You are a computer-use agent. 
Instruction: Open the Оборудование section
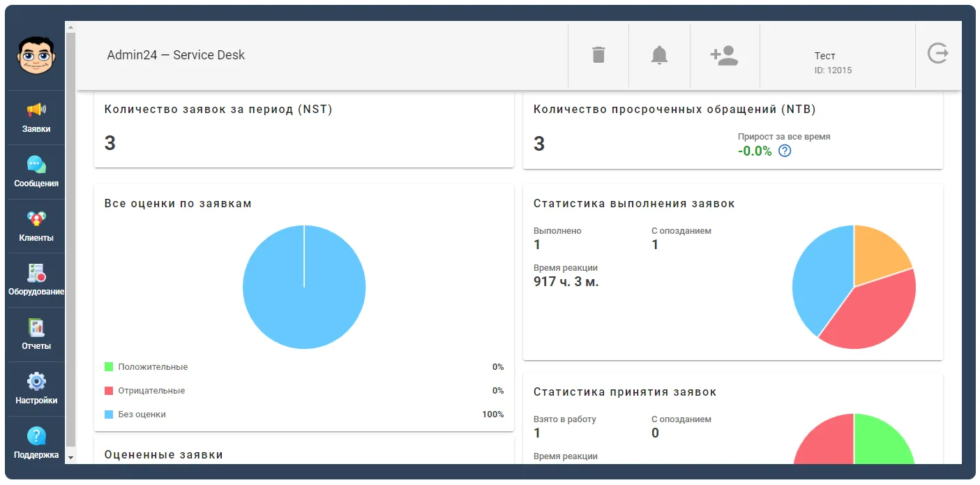[x=36, y=281]
